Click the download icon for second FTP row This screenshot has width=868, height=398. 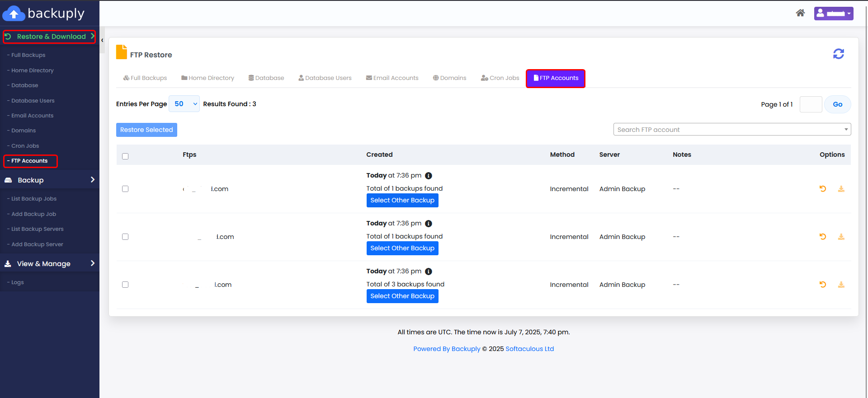(x=841, y=237)
